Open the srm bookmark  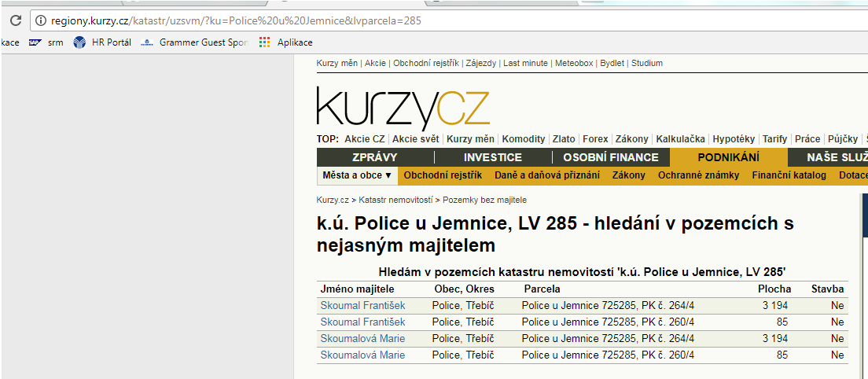46,42
